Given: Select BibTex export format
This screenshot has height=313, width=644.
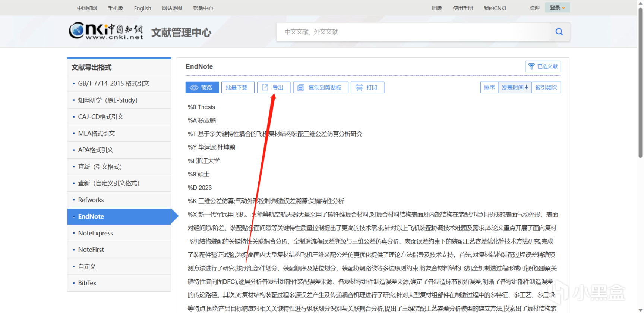Looking at the screenshot, I should click(x=119, y=283).
